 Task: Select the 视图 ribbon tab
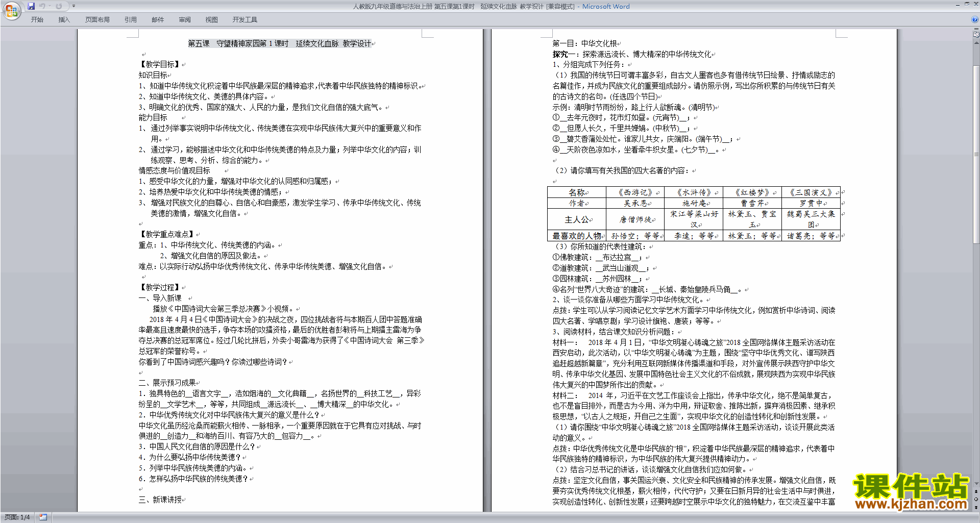click(212, 20)
